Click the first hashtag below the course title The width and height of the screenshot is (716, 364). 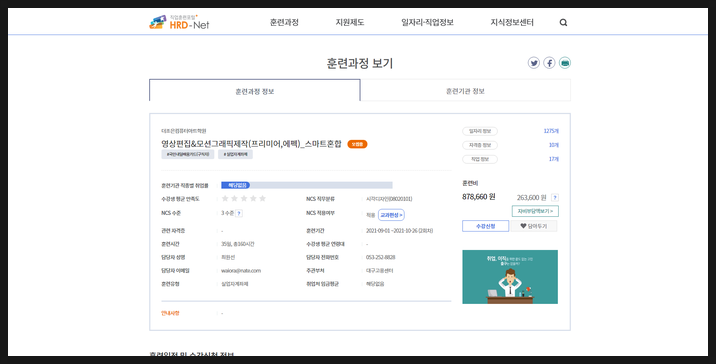[188, 154]
